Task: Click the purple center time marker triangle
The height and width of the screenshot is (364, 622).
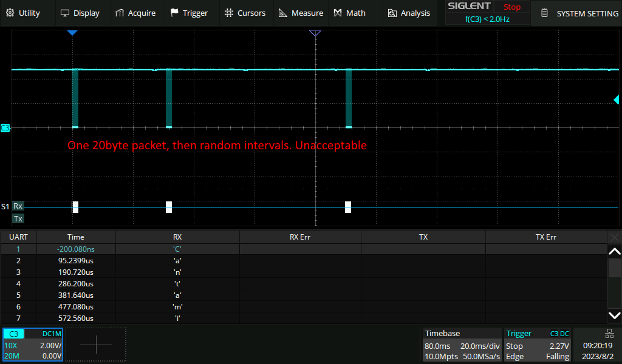Action: point(315,33)
